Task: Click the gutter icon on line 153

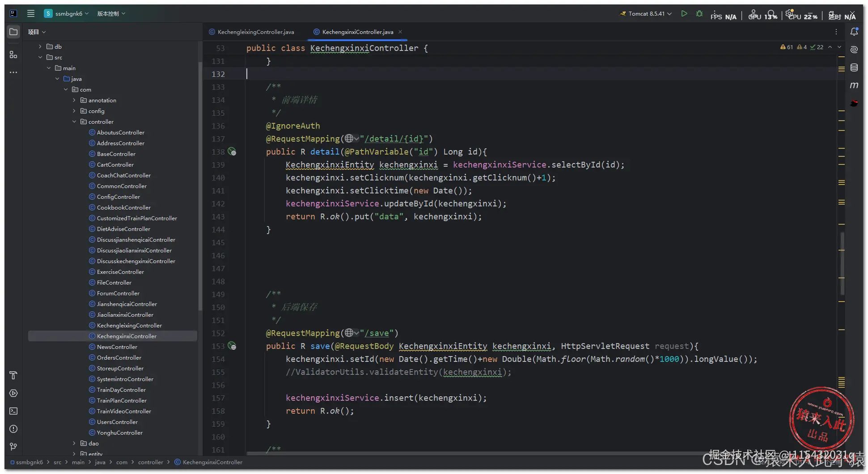Action: (232, 346)
